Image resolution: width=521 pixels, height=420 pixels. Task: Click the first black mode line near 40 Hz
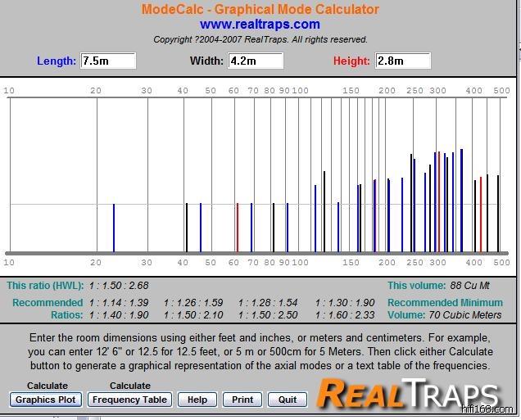[187, 228]
